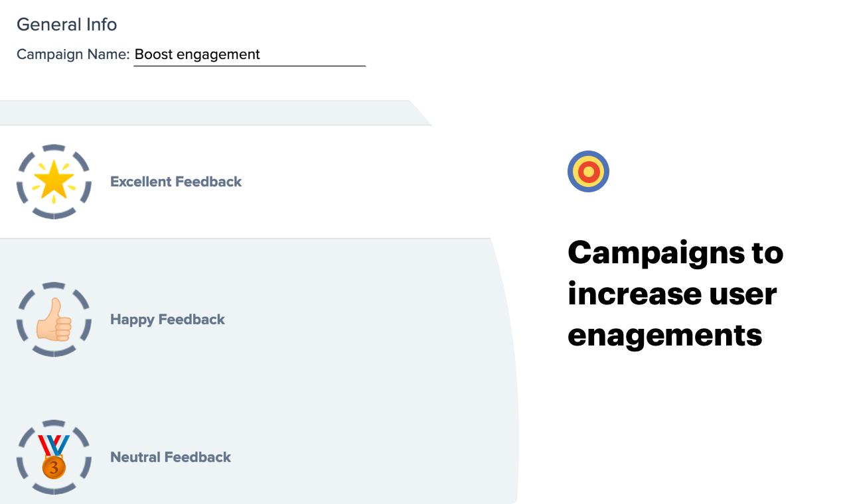Click the bronze medal Neutral Feedback icon
The width and height of the screenshot is (843, 504).
point(54,457)
